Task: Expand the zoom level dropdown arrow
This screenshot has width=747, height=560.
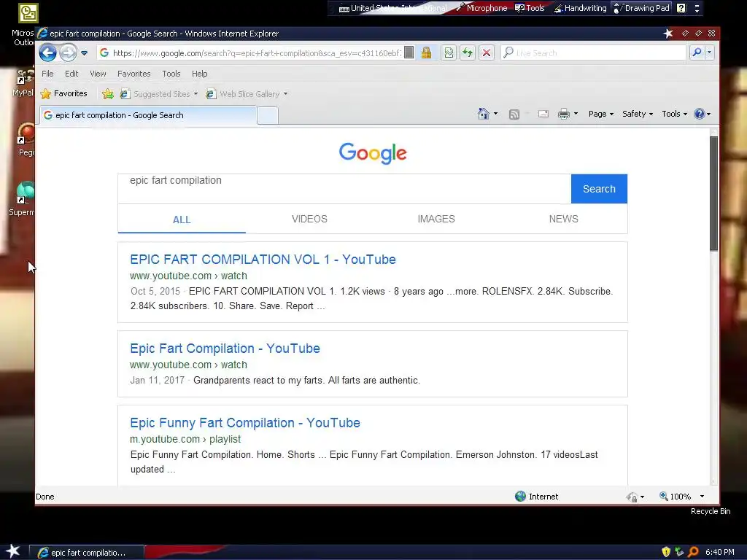Action: 702,497
